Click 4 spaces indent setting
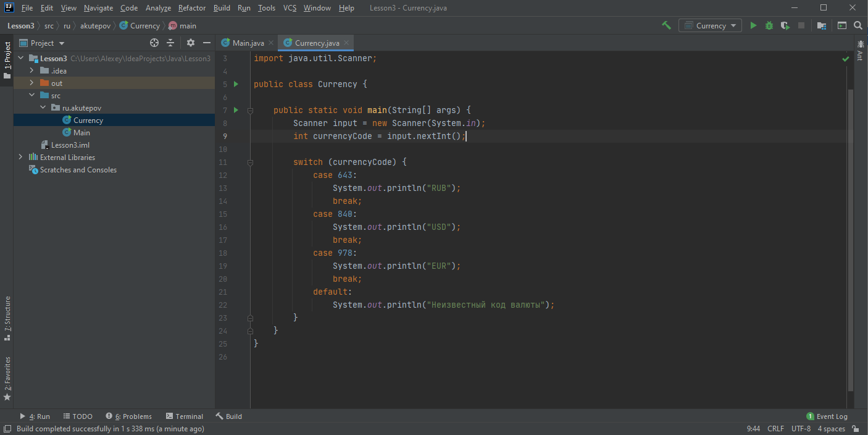 click(x=831, y=428)
